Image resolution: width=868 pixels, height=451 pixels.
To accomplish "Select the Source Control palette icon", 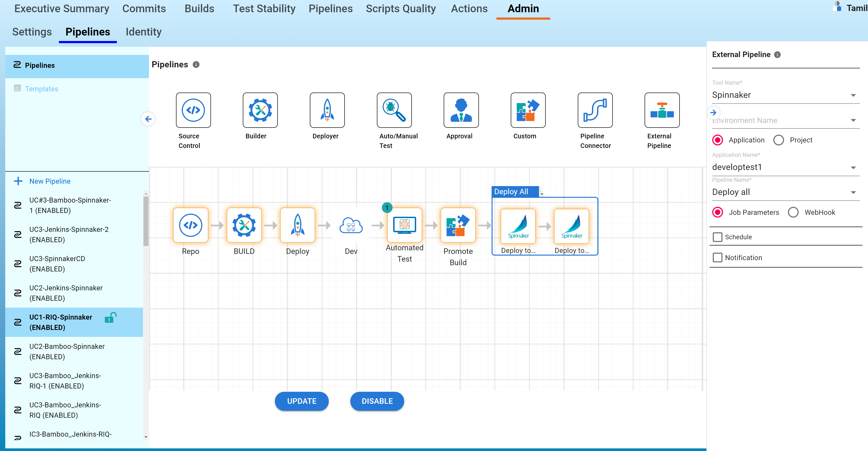I will (x=193, y=110).
